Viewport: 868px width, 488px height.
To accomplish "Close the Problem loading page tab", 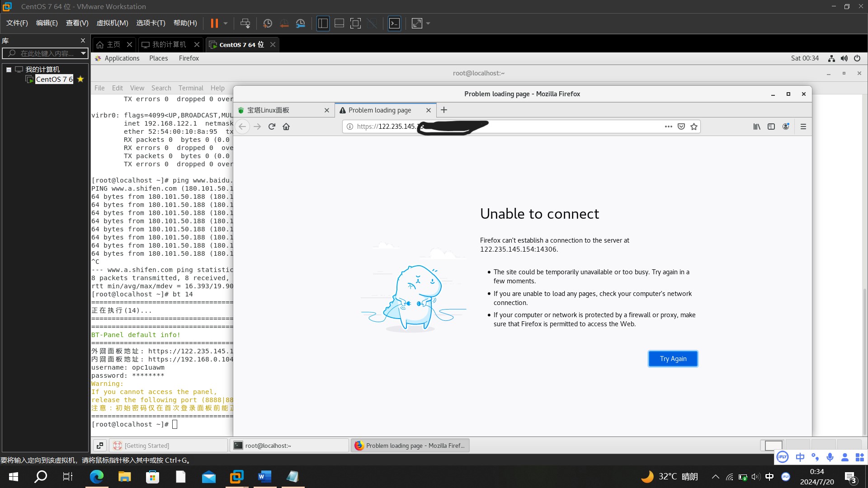I will tap(429, 110).
